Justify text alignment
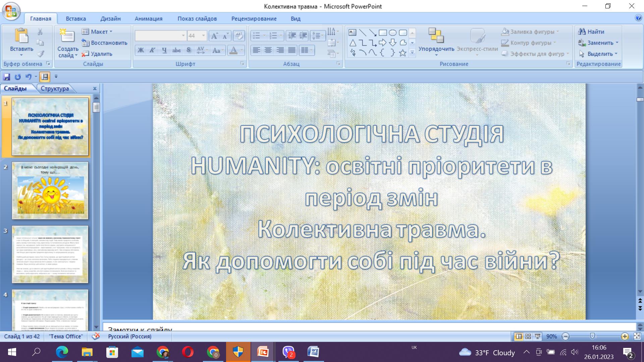Image resolution: width=644 pixels, height=362 pixels. point(292,50)
